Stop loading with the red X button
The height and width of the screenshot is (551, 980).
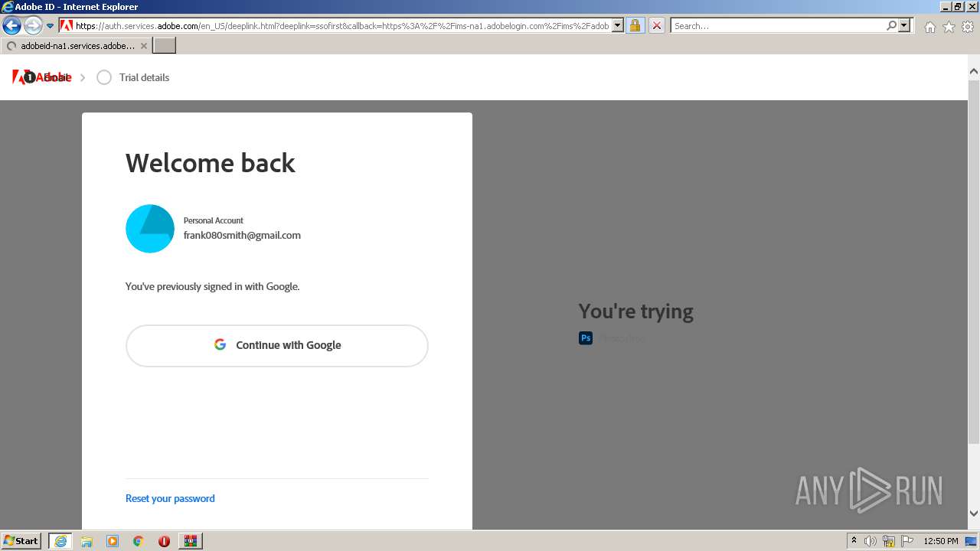[x=656, y=25]
